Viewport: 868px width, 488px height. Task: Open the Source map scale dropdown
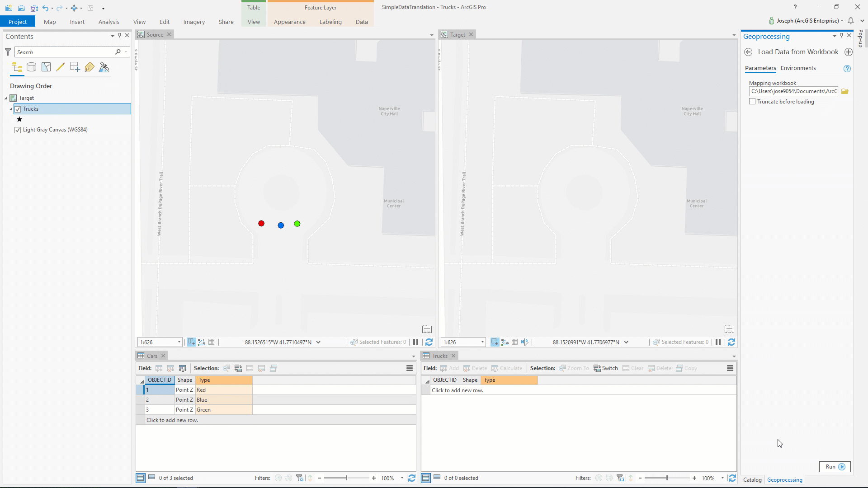point(179,342)
